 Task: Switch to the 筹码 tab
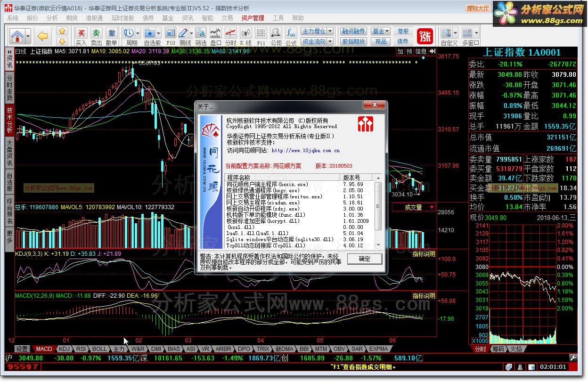pos(498,349)
